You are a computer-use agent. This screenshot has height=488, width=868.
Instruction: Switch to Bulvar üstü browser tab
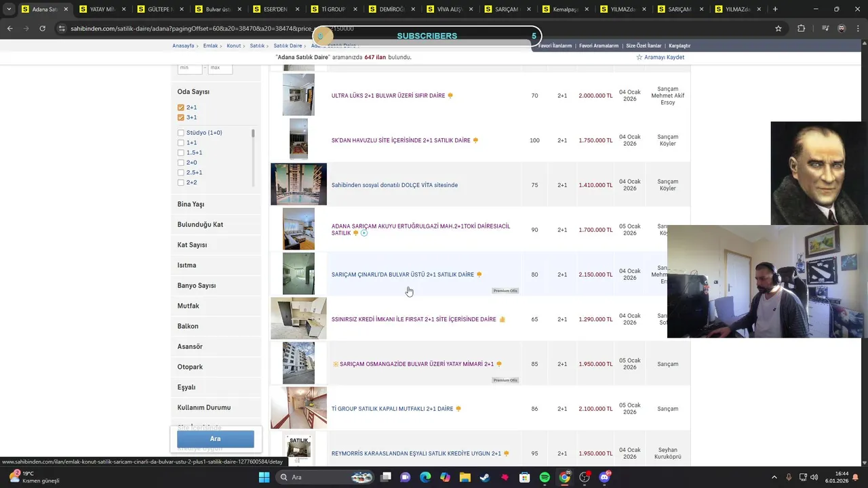coord(218,9)
